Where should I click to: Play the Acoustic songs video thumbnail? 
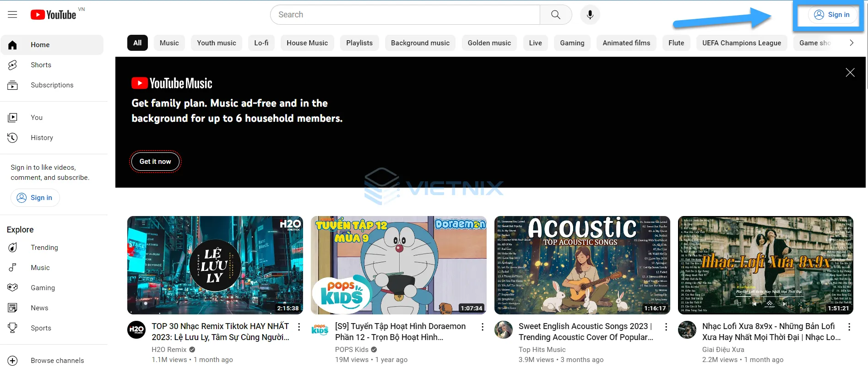pyautogui.click(x=582, y=265)
